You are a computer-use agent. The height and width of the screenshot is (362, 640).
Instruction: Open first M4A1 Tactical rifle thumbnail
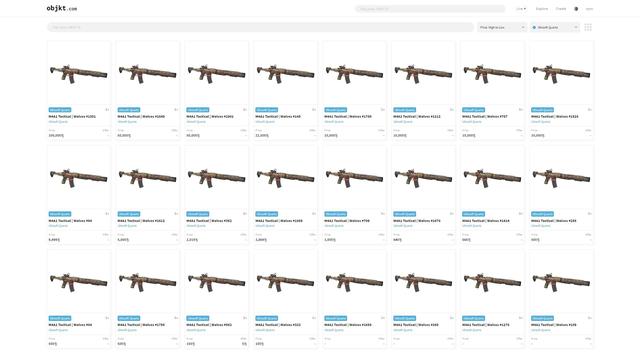[79, 73]
